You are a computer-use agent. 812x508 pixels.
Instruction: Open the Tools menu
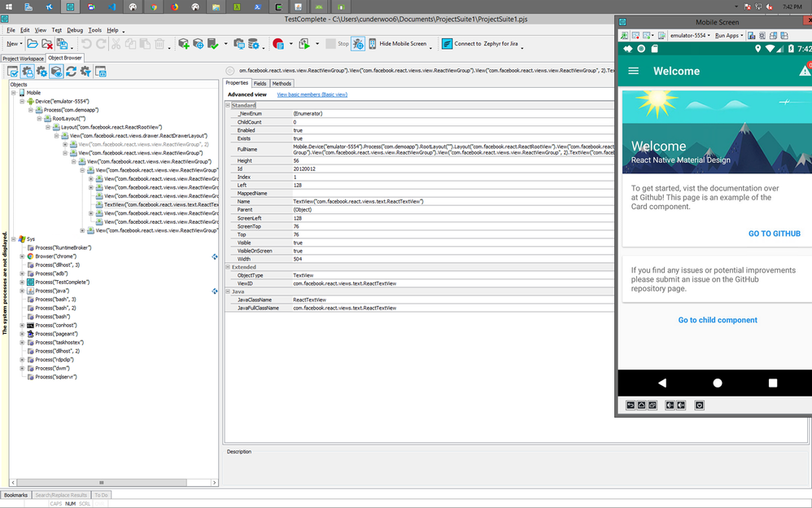point(94,30)
